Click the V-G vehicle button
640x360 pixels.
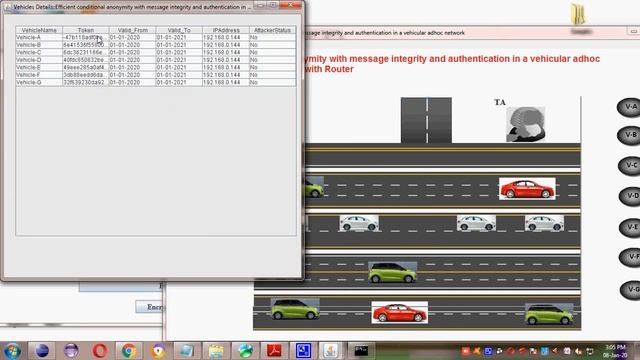point(631,290)
